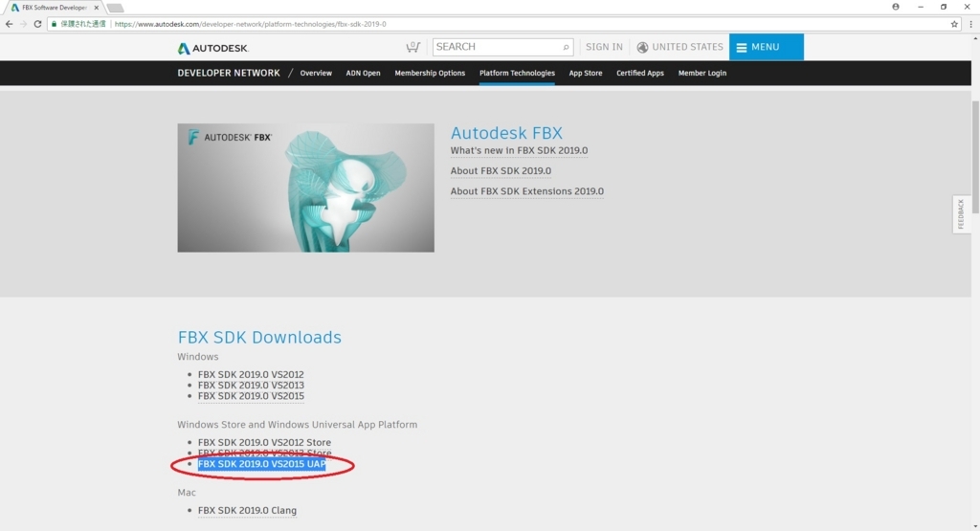This screenshot has height=531, width=980.
Task: Click DEVELOPER NETWORK heading link
Action: coord(229,73)
